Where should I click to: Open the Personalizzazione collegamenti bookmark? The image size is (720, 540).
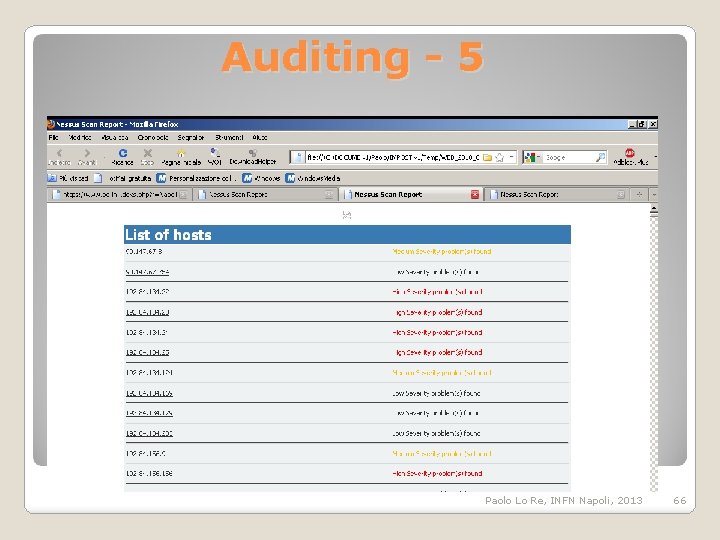pos(196,178)
